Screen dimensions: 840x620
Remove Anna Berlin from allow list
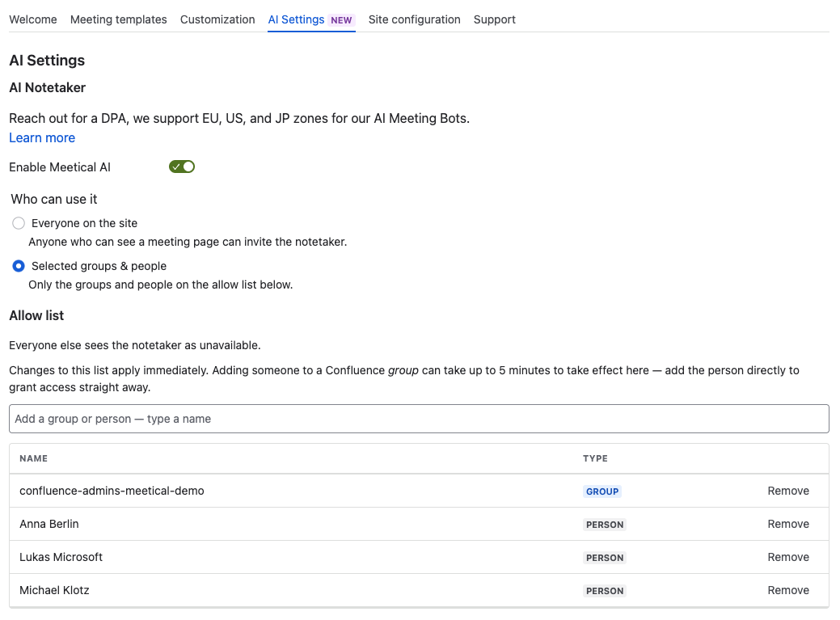coord(788,524)
